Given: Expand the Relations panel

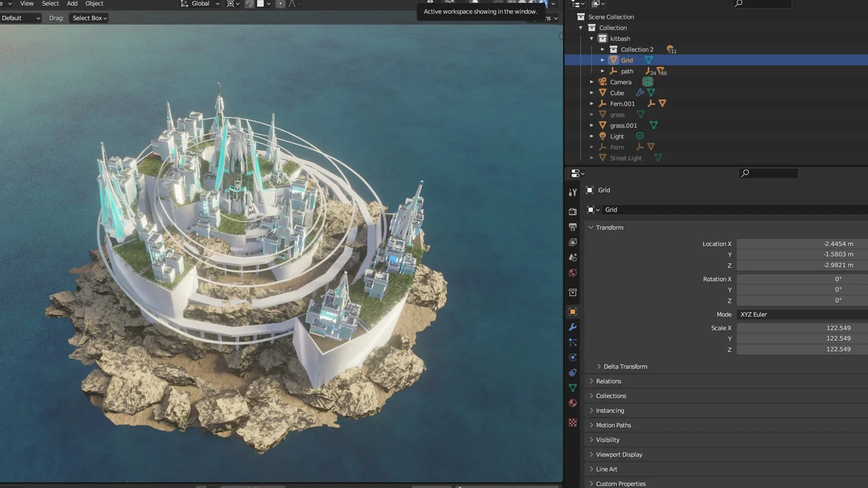Looking at the screenshot, I should (x=609, y=381).
